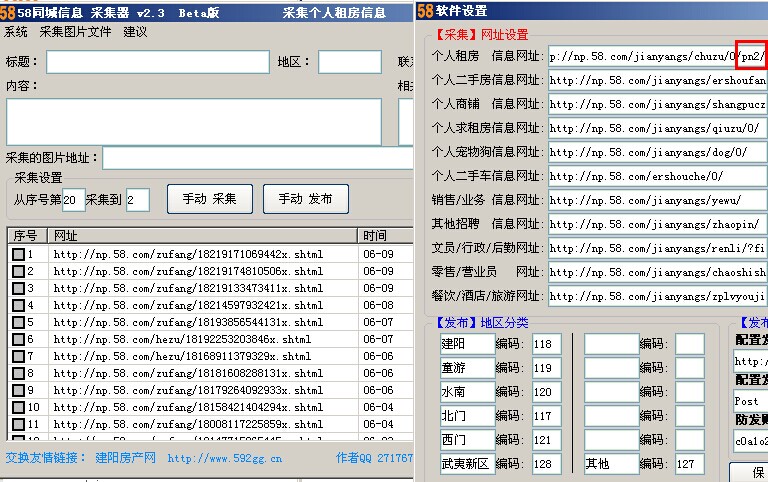Open the 建阳房产网 link
This screenshot has height=482, width=768.
(125, 458)
